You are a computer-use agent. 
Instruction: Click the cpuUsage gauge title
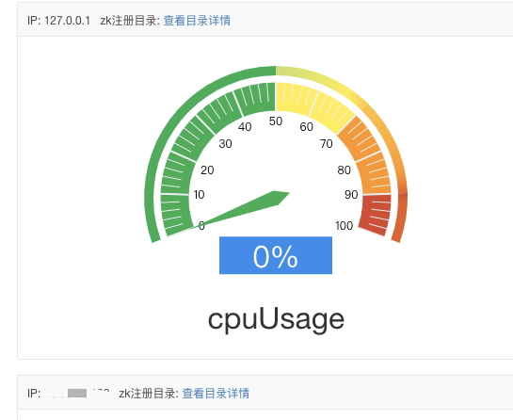point(276,319)
